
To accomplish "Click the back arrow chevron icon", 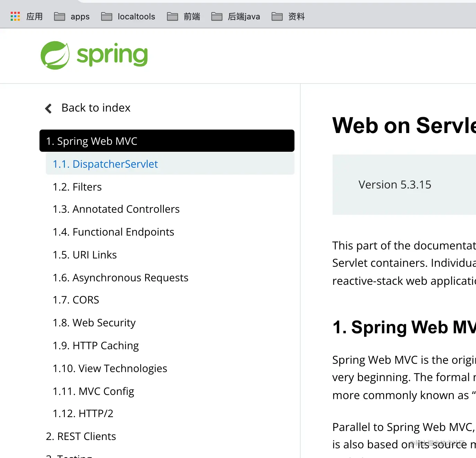I will click(x=49, y=108).
